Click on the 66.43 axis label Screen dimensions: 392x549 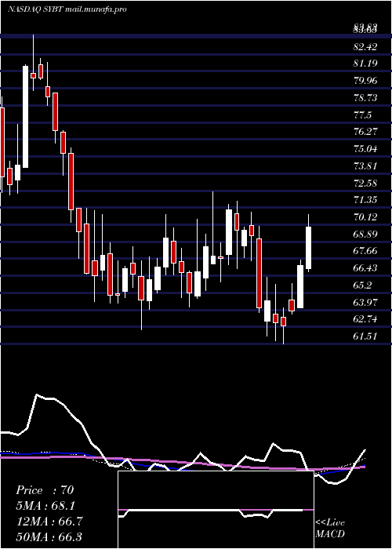click(366, 268)
